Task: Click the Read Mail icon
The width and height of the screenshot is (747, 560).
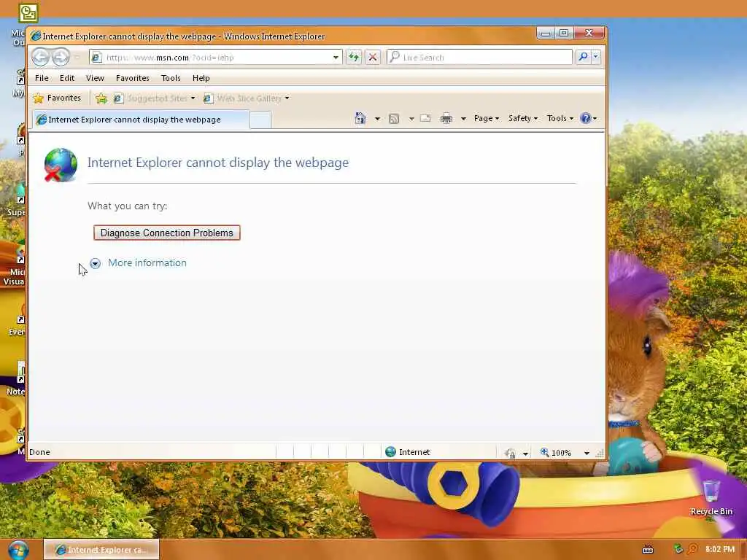Action: [x=425, y=118]
